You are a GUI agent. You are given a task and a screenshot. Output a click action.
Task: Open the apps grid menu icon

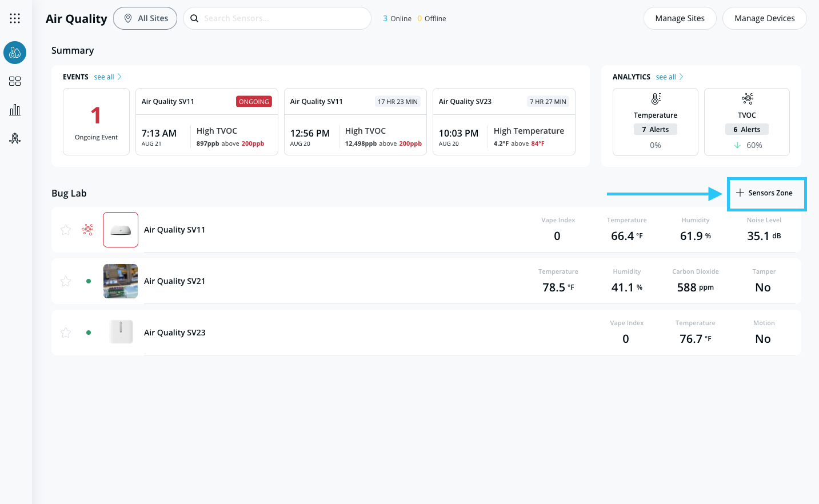(15, 18)
